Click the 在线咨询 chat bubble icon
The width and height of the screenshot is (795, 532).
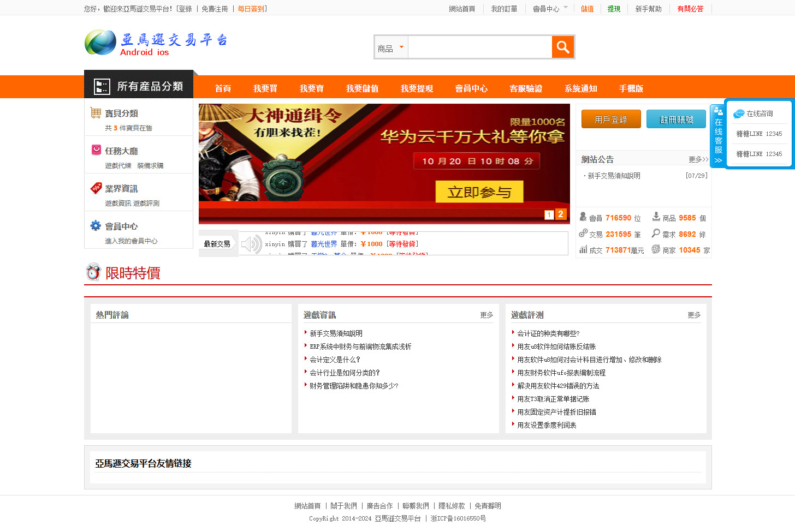coord(739,113)
